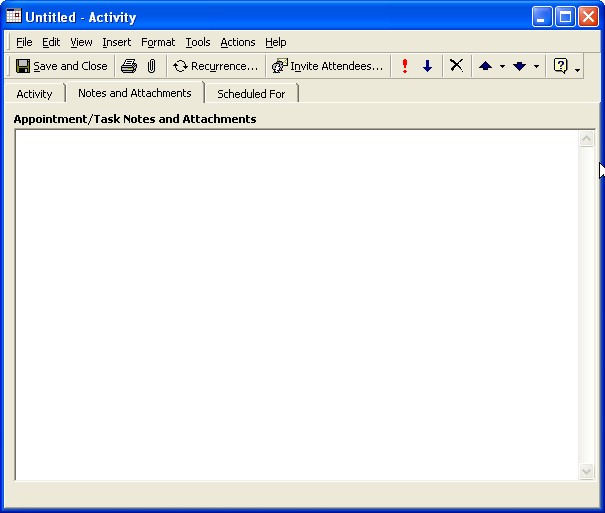The width and height of the screenshot is (605, 513).
Task: Click the help question mark icon
Action: click(561, 66)
